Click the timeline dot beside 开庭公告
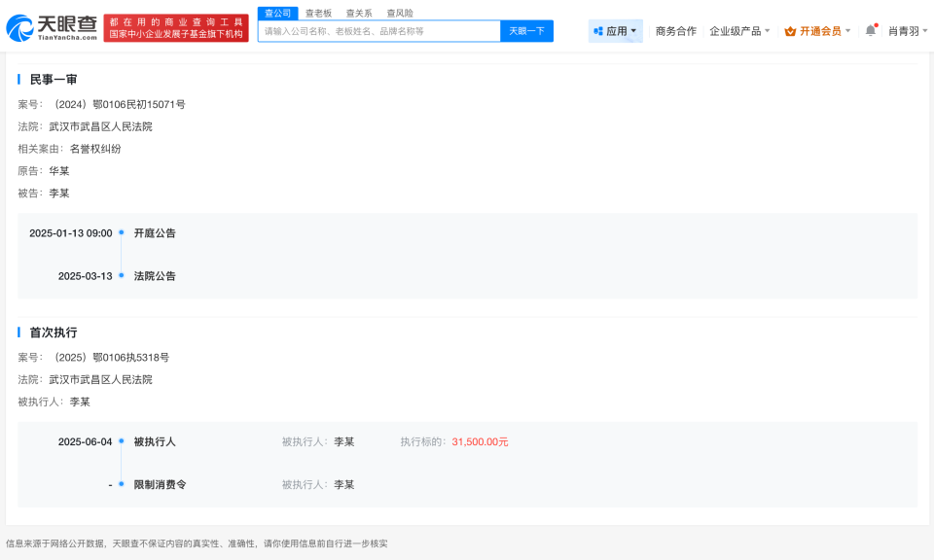The height and width of the screenshot is (560, 934). tap(121, 233)
